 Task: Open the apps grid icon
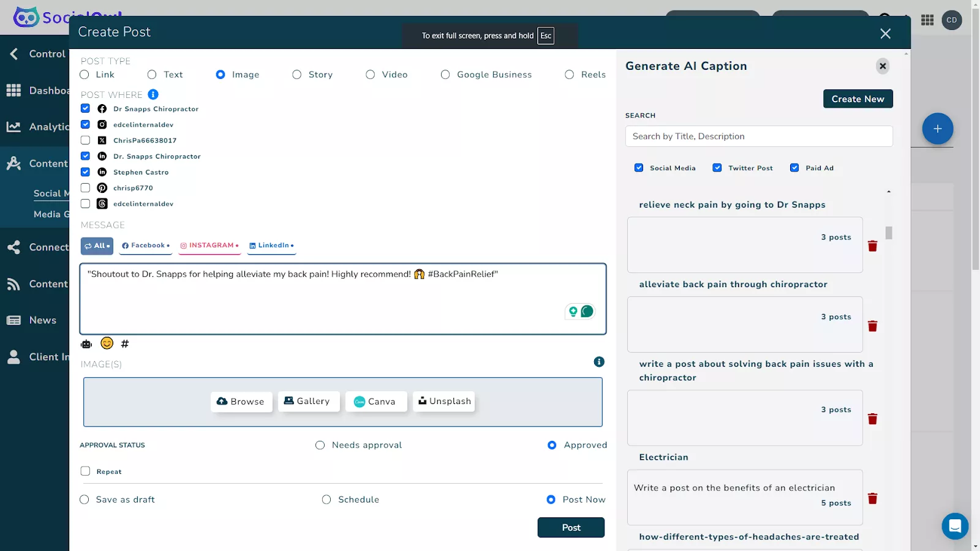[927, 20]
